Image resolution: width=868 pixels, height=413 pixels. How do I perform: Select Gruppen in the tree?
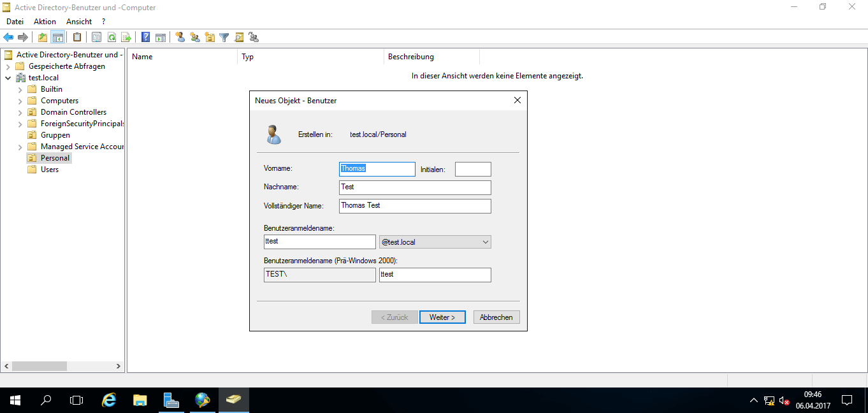55,135
